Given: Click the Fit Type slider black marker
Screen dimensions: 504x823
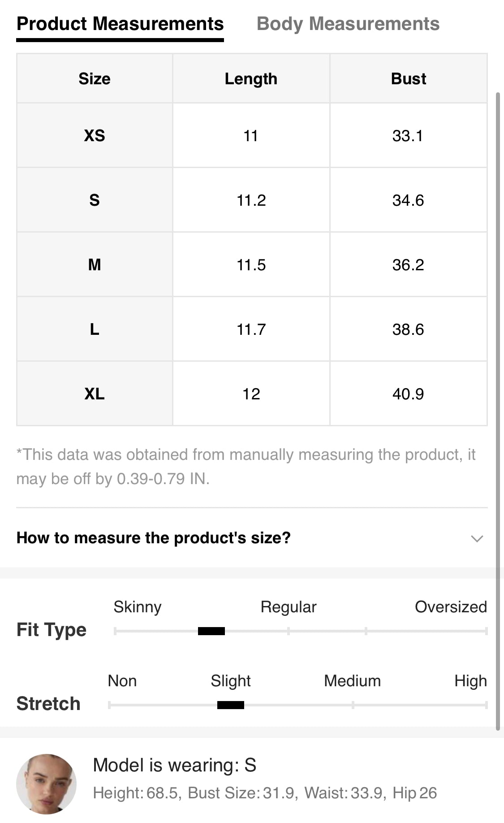Looking at the screenshot, I should [211, 631].
